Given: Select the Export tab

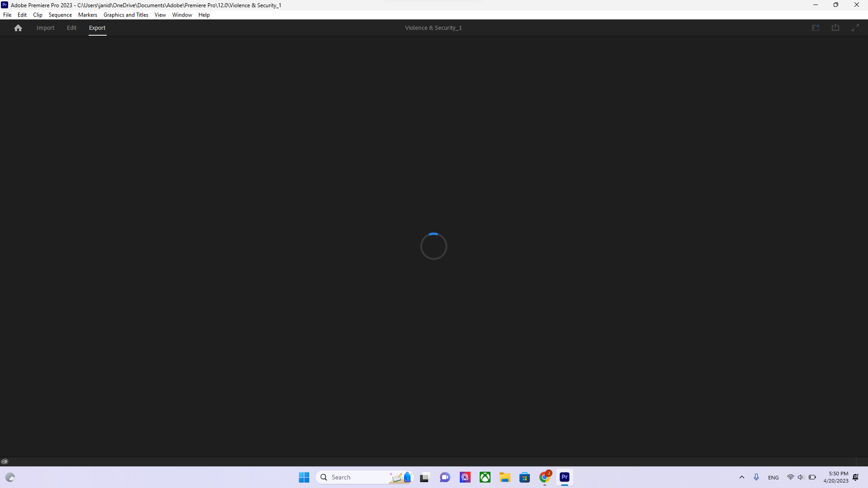Looking at the screenshot, I should pos(97,28).
